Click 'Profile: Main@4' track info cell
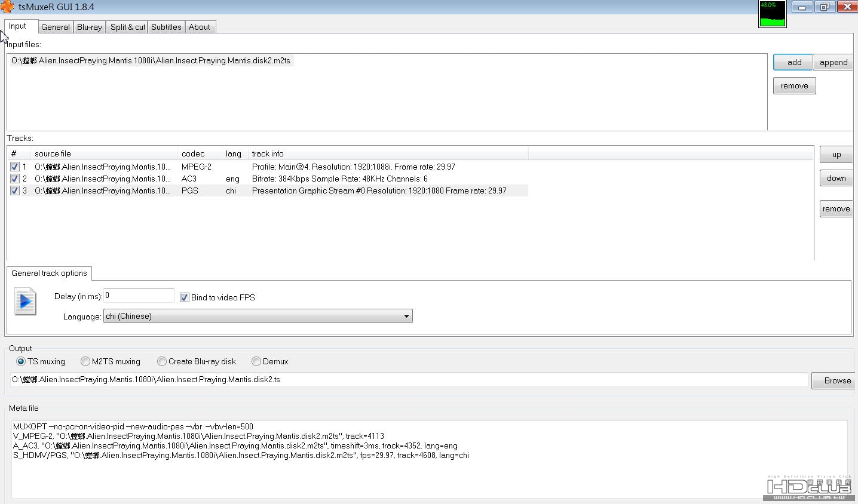The width and height of the screenshot is (858, 504). click(x=354, y=167)
